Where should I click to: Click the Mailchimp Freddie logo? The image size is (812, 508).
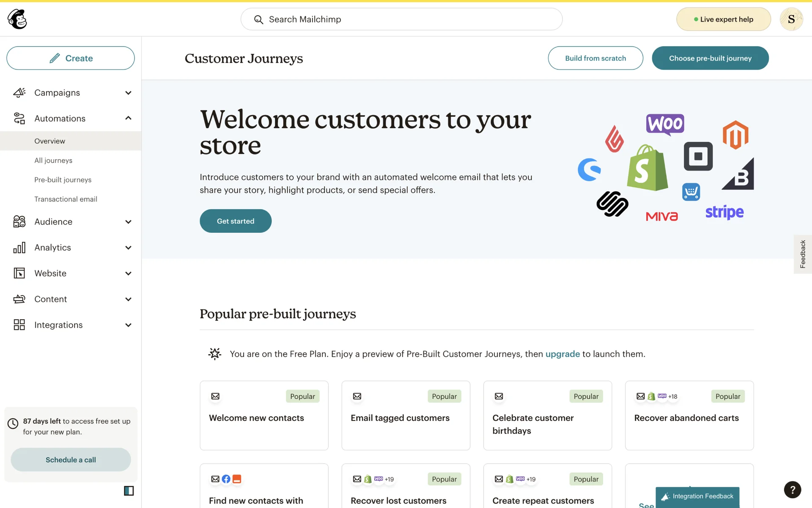(x=17, y=19)
